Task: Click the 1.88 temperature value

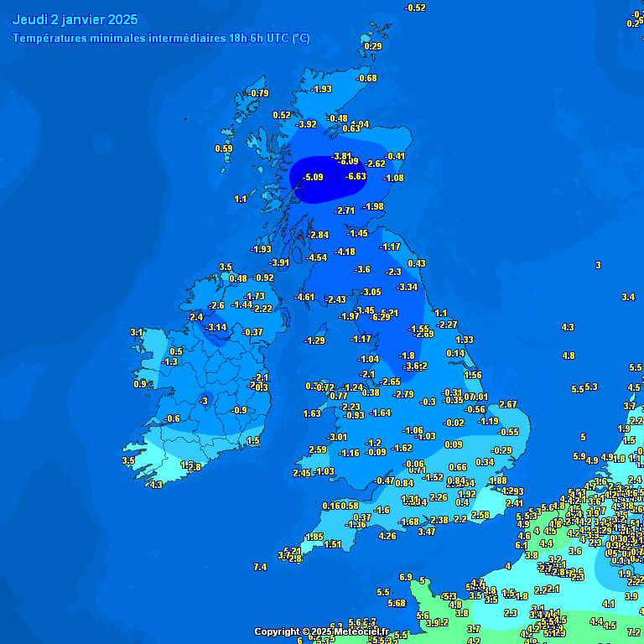Action: pyautogui.click(x=498, y=480)
